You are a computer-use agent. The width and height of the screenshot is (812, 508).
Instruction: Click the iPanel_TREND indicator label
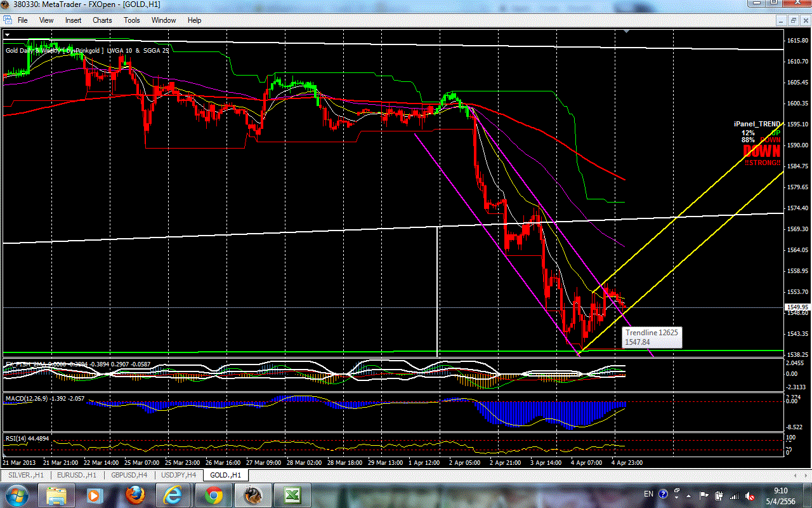click(x=757, y=125)
